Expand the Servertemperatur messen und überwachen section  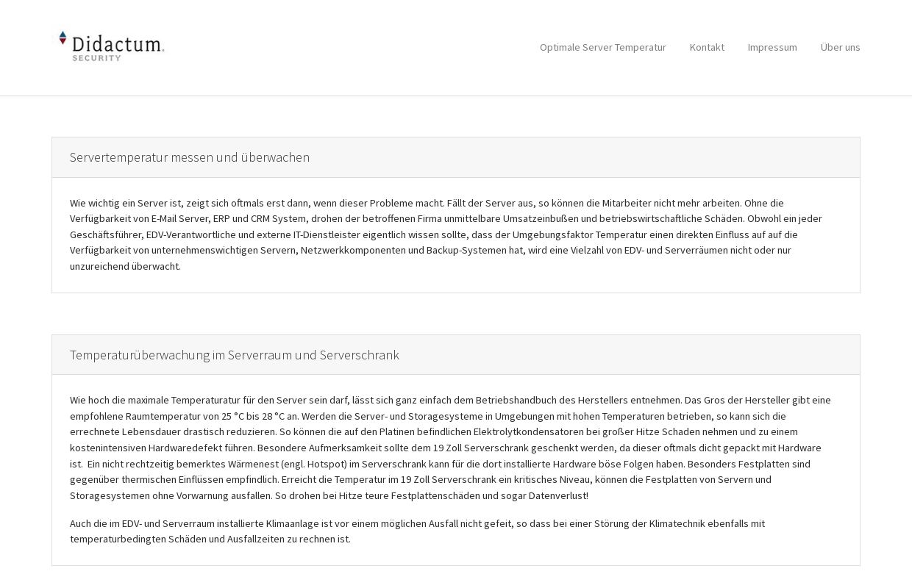click(190, 157)
